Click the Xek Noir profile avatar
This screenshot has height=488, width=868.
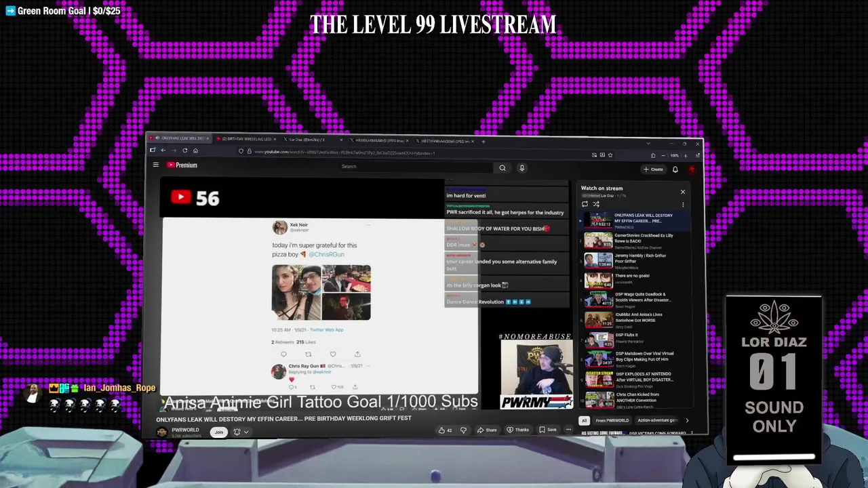(x=279, y=228)
